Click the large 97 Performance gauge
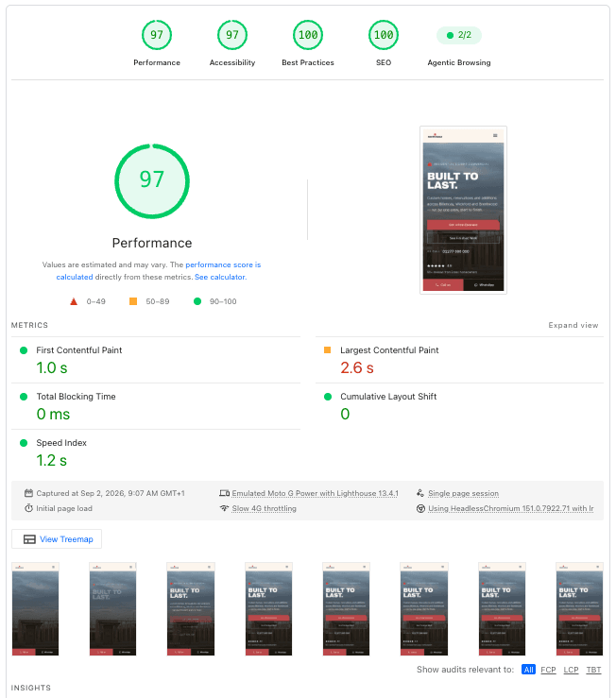 (152, 180)
